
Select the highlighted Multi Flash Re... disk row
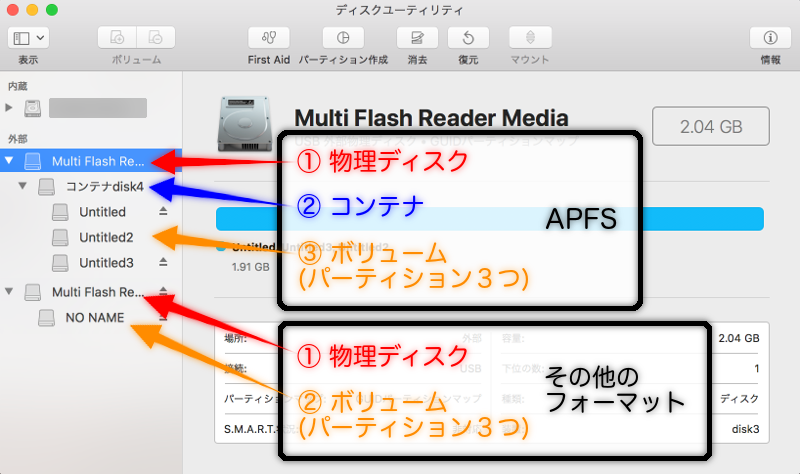pyautogui.click(x=91, y=161)
